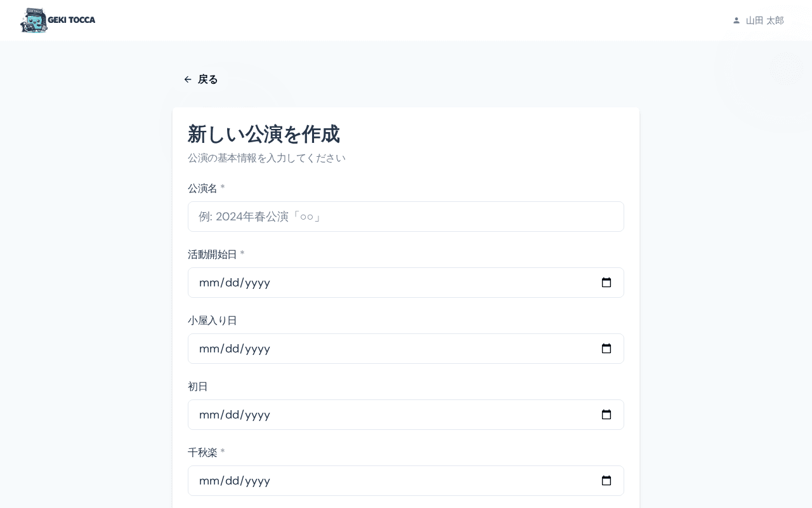
Task: Click the GEKI TOCCA wordmark in header
Action: [71, 20]
